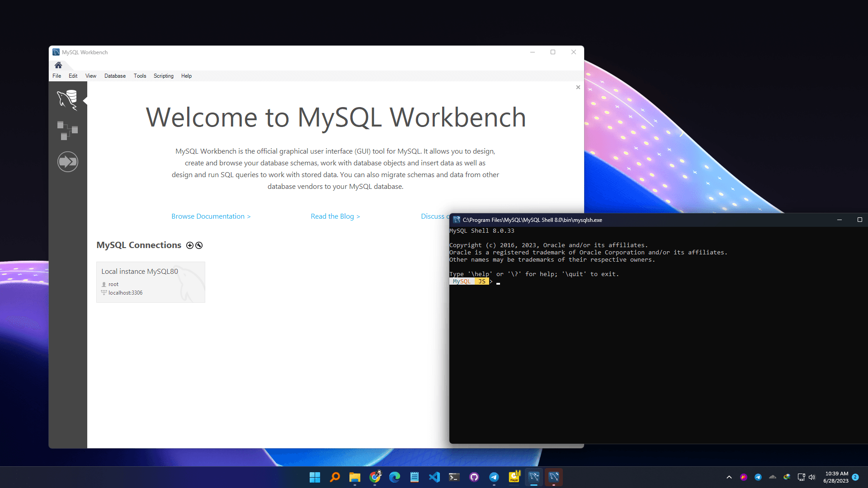This screenshot has width=868, height=488.
Task: Open the Workbench home tab icon
Action: (x=58, y=65)
